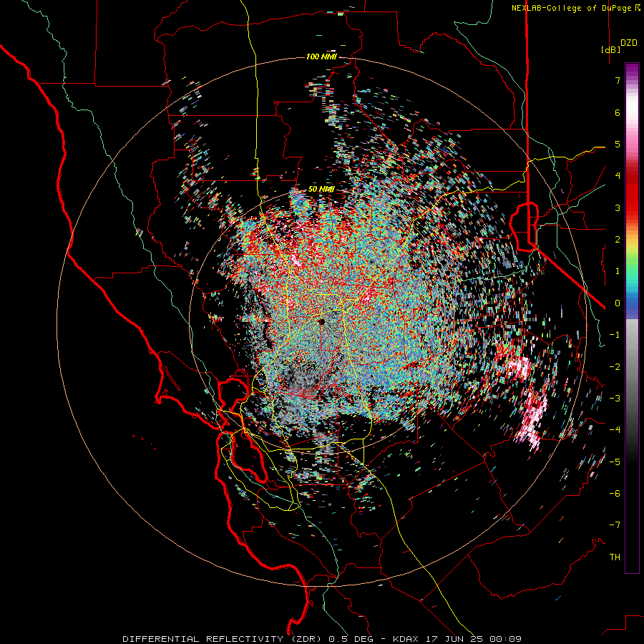644x644 pixels.
Task: Click the DZD legend title
Action: [x=629, y=43]
